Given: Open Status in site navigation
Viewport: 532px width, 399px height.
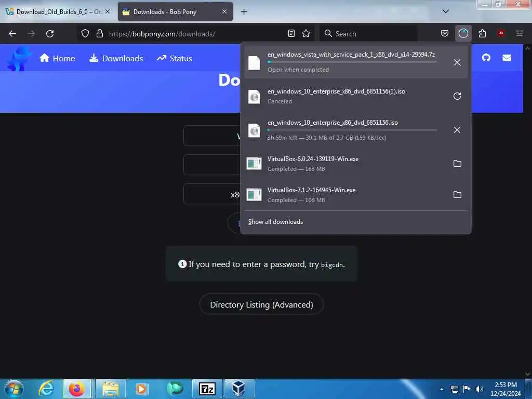Looking at the screenshot, I should (x=175, y=58).
